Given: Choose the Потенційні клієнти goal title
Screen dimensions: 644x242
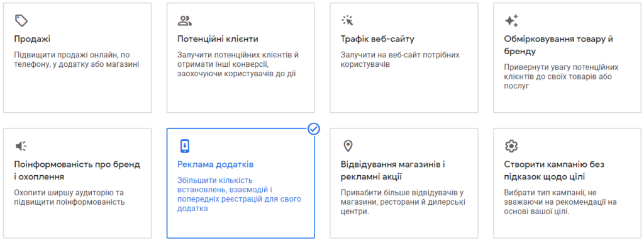Looking at the screenshot, I should pyautogui.click(x=218, y=39).
